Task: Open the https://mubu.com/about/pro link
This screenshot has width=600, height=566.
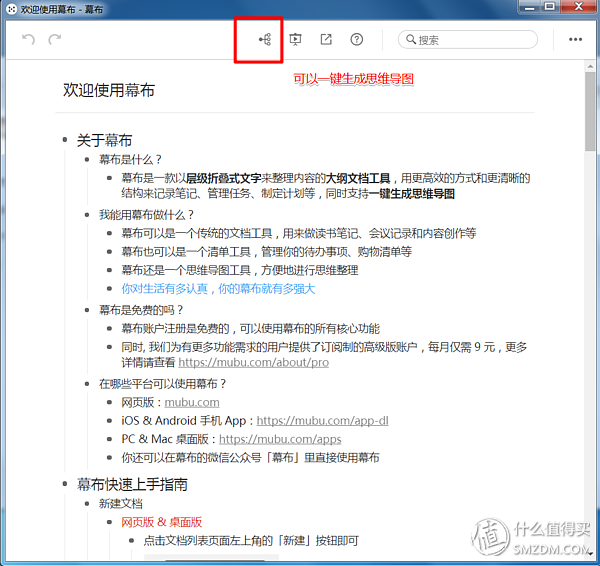Action: click(x=253, y=362)
